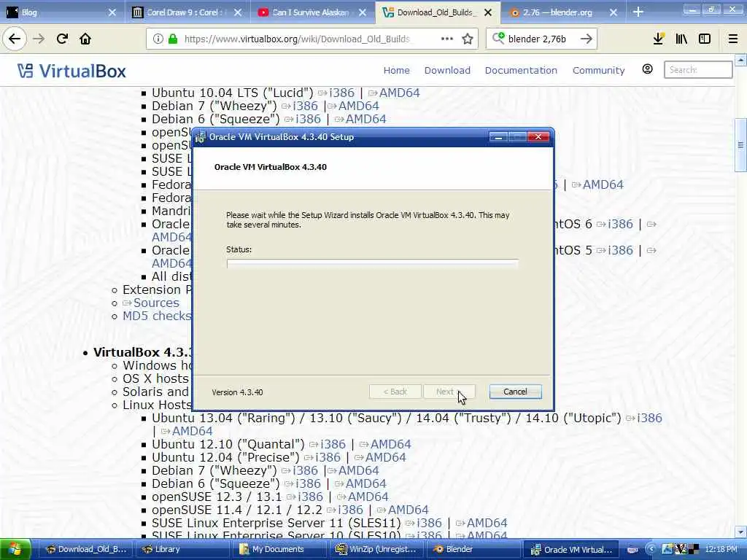This screenshot has height=560, width=747.
Task: Close the VirtualBox Setup dialog
Action: (x=538, y=137)
